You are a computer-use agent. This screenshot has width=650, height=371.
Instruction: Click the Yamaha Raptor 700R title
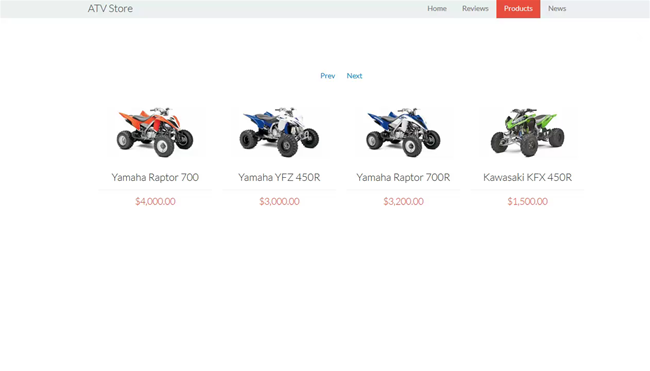tap(403, 177)
